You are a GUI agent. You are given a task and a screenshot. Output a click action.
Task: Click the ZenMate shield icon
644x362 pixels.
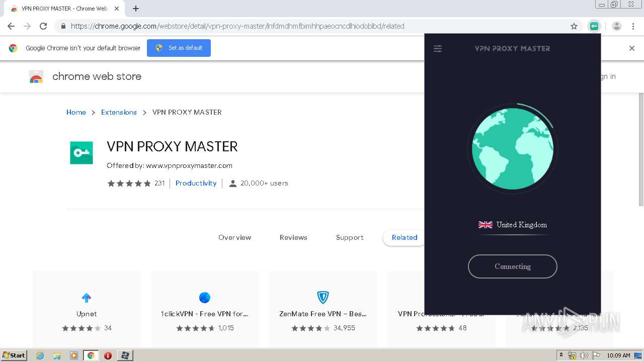pos(323,298)
